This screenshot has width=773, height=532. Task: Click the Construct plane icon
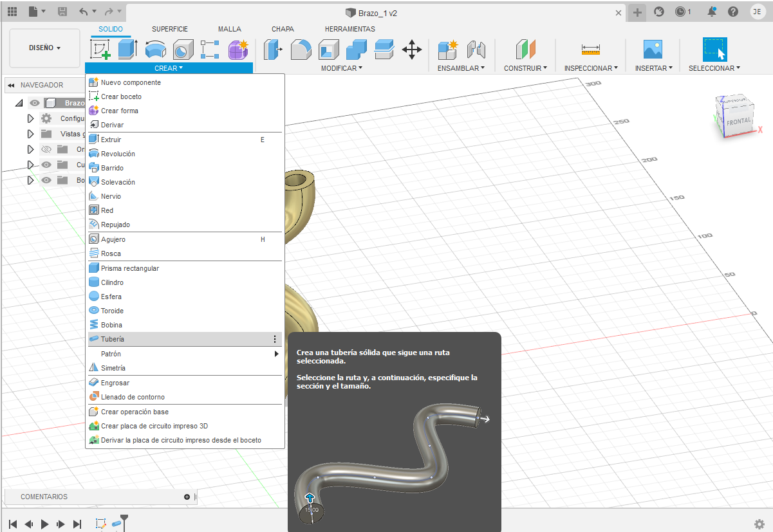click(525, 50)
